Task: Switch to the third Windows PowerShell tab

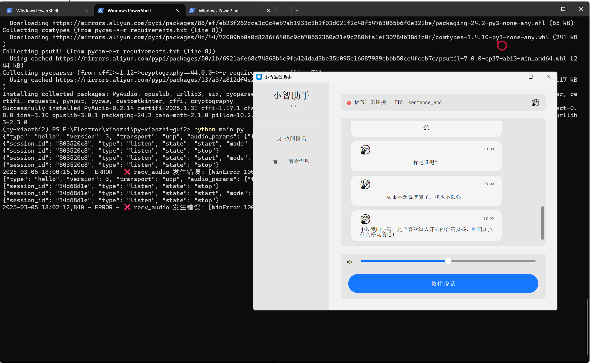Action: (x=219, y=11)
